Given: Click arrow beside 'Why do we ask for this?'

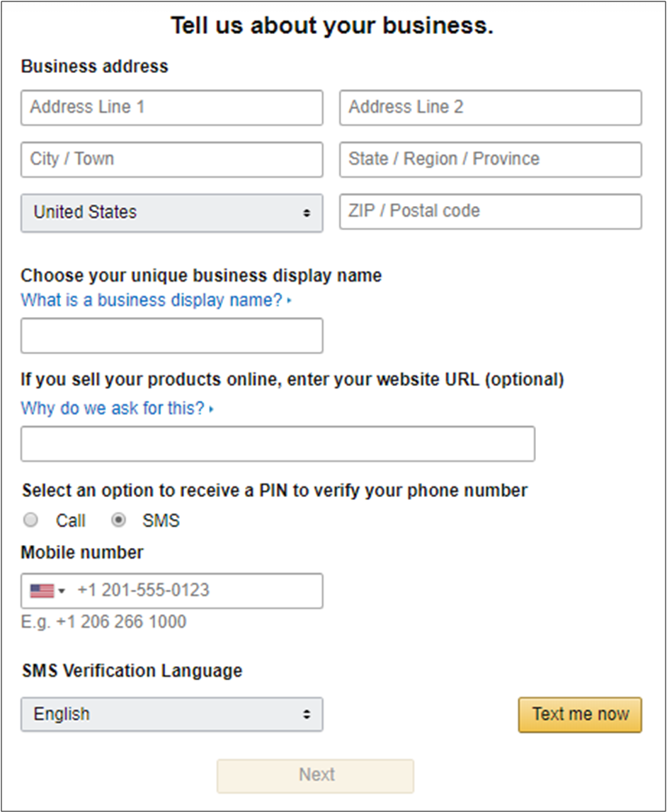Looking at the screenshot, I should (212, 409).
